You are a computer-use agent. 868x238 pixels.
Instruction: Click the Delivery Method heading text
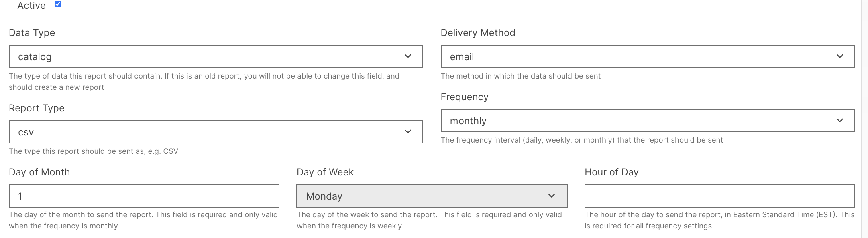coord(478,33)
